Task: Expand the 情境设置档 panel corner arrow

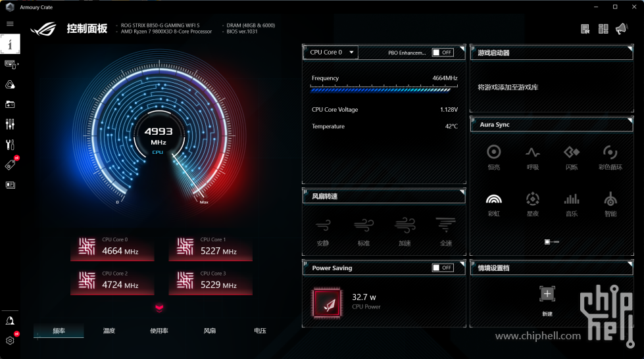Action: [x=630, y=264]
